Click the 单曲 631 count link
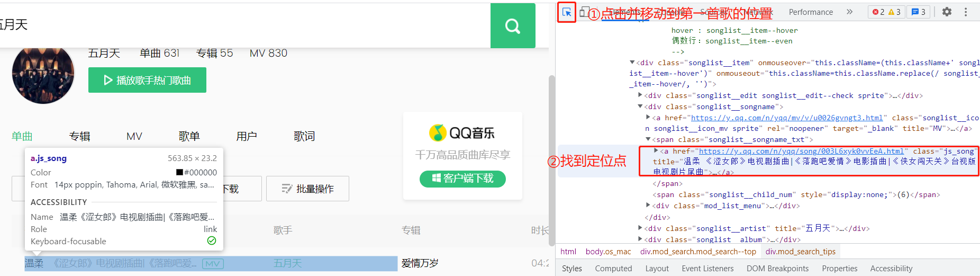This screenshot has height=276, width=980. 159,53
